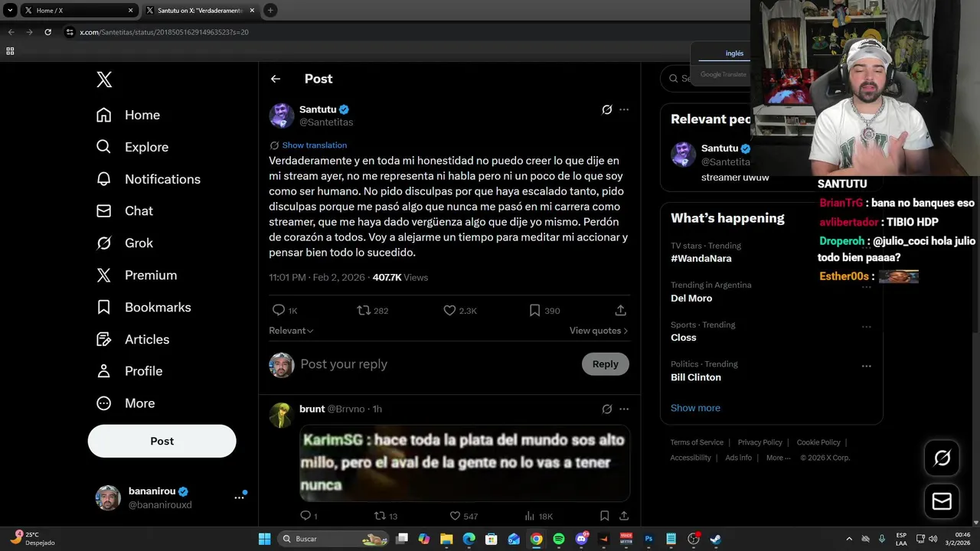Bookmark Santutu's post (390)

tap(544, 310)
